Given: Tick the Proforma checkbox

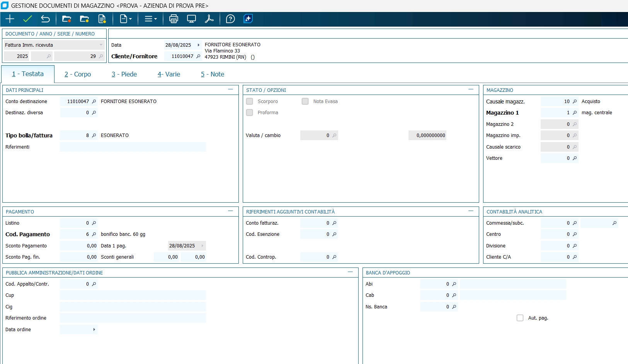Looking at the screenshot, I should tap(250, 113).
